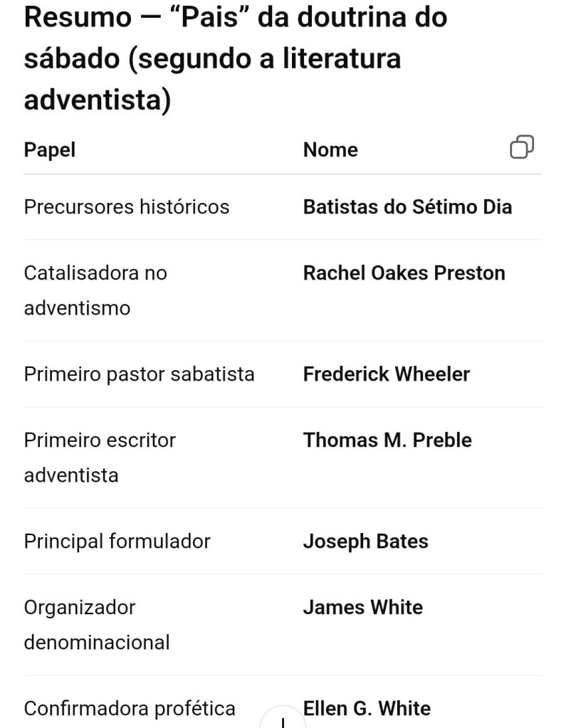Select the name "Rachel Oakes Preston"

point(404,273)
